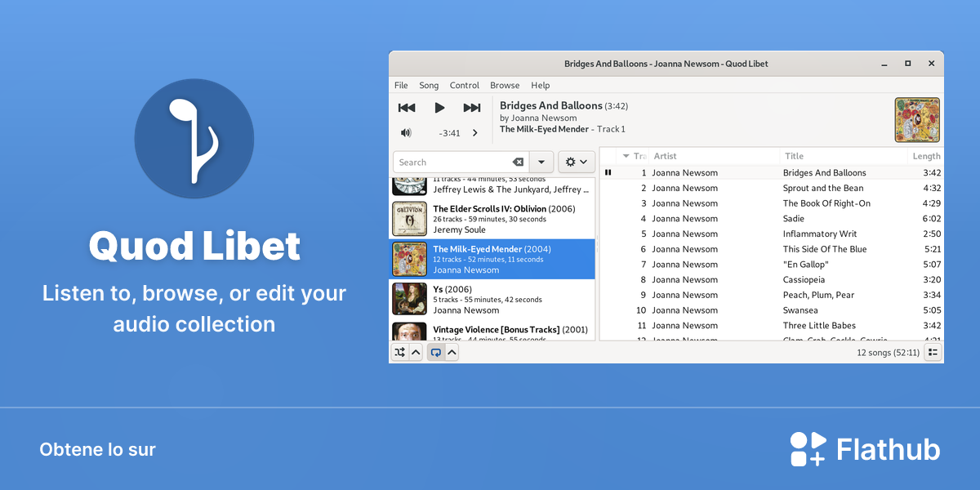Image resolution: width=980 pixels, height=490 pixels.
Task: Click the pause indicator on track 1 row
Action: (608, 172)
